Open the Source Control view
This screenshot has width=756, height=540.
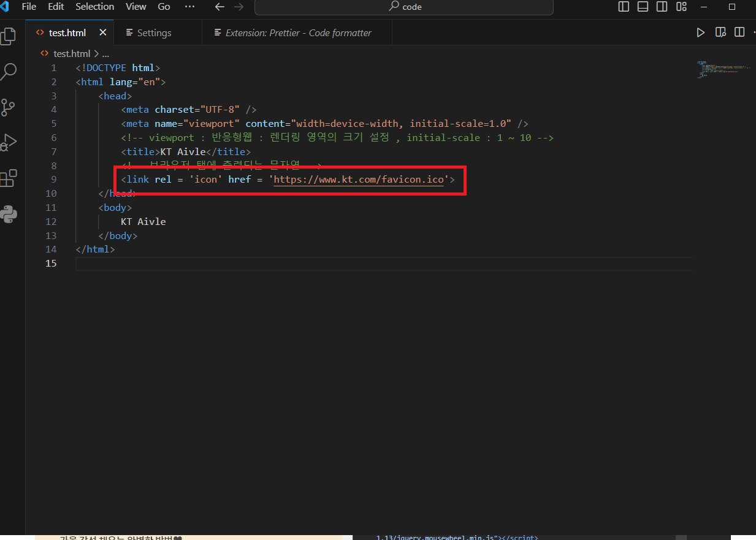(x=8, y=107)
